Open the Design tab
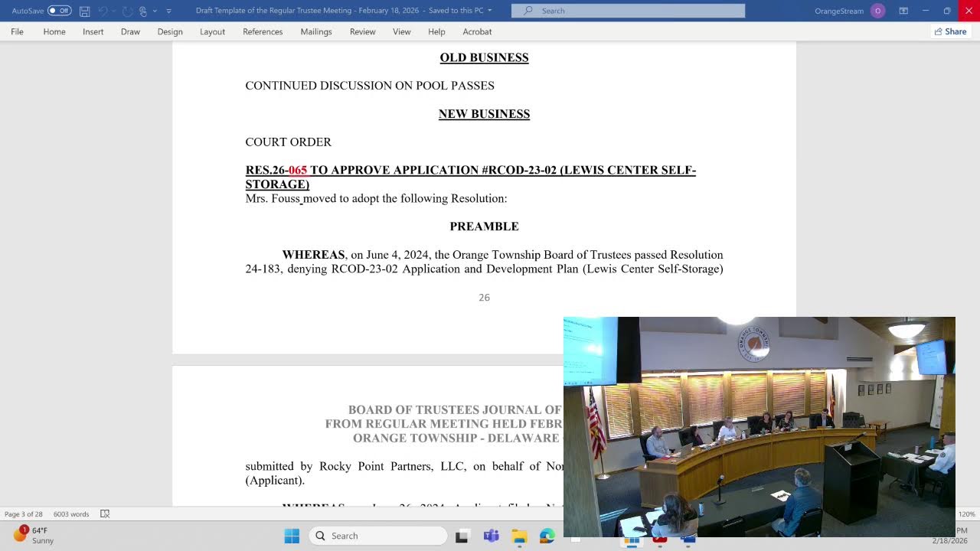This screenshot has height=551, width=980. [170, 31]
